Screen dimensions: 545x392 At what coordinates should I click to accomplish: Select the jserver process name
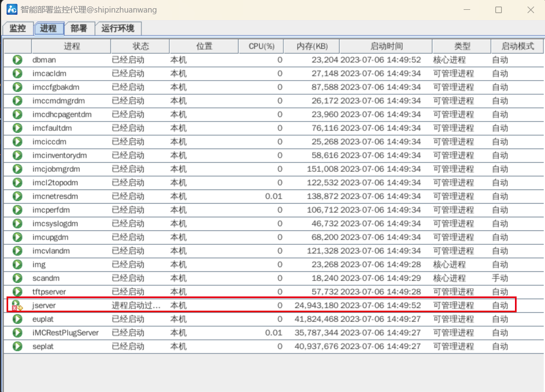44,306
